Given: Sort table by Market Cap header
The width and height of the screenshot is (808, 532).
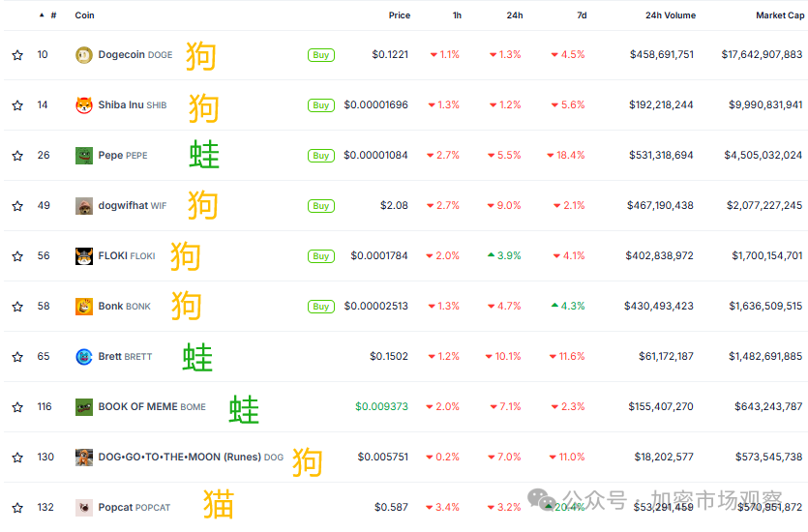Looking at the screenshot, I should (x=779, y=15).
